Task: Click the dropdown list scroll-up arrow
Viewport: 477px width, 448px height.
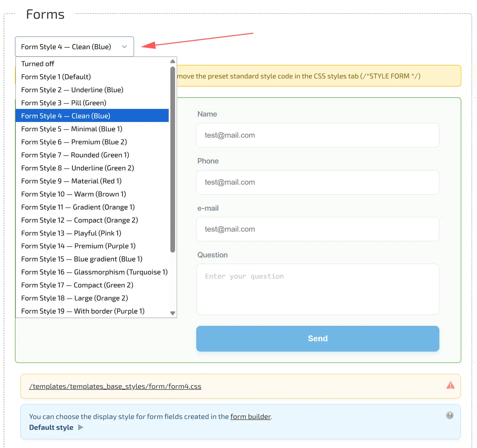Action: (x=173, y=61)
